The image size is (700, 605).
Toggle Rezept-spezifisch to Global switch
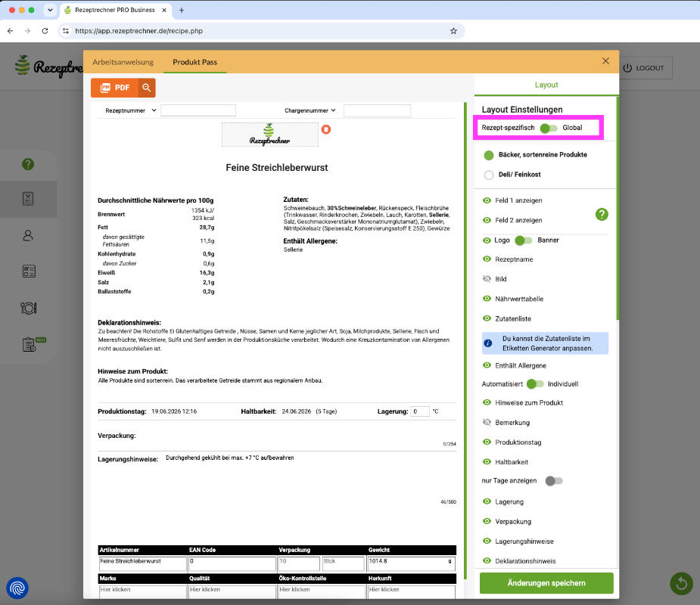point(548,128)
